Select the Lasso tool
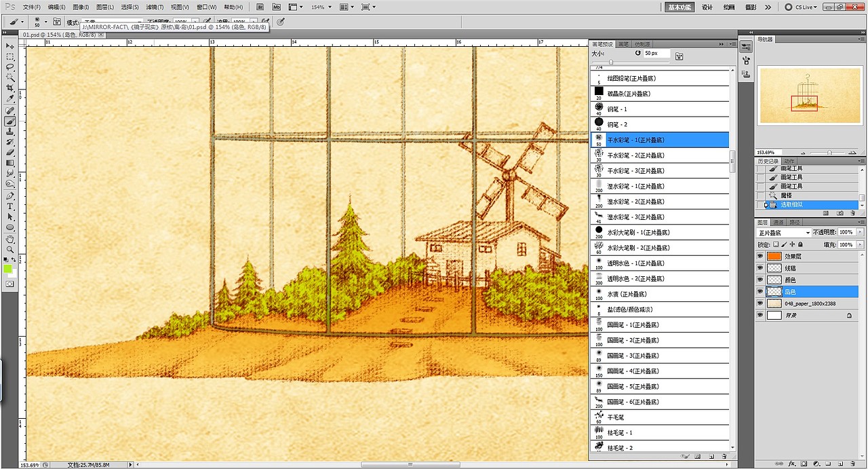This screenshot has height=469, width=868. [10, 67]
